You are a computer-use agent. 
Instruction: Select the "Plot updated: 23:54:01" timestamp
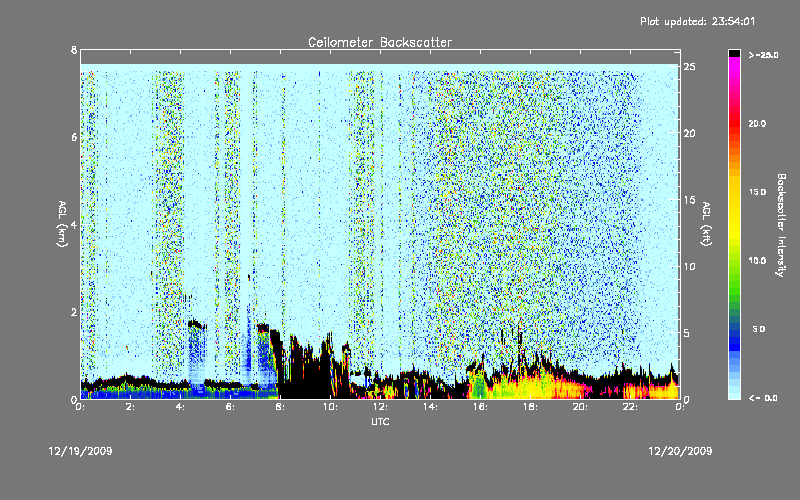coord(697,21)
